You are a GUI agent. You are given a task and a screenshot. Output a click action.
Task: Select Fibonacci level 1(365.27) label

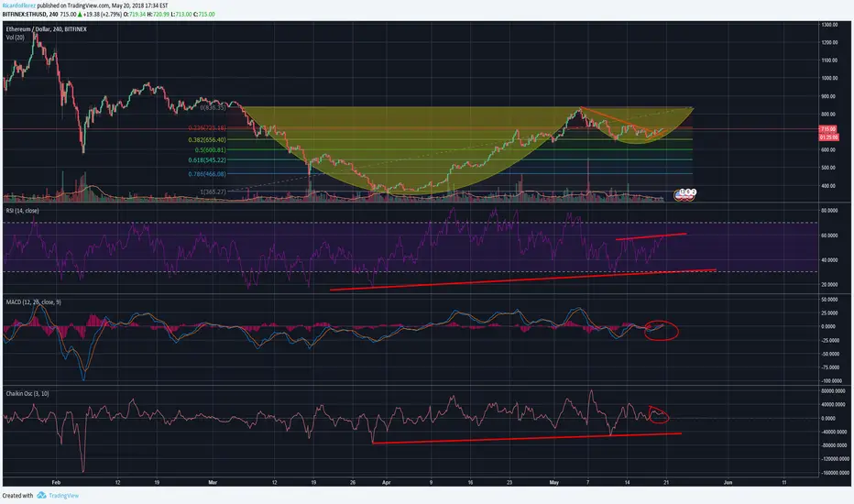click(213, 192)
